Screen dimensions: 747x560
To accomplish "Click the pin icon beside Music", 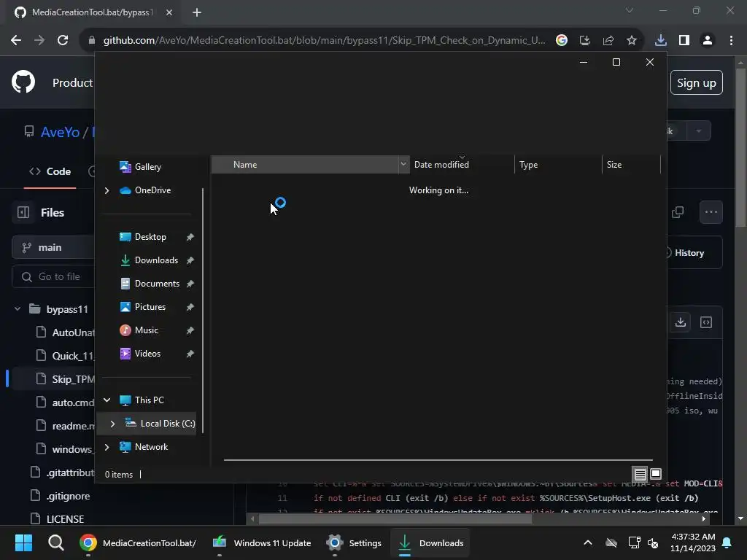I will pyautogui.click(x=190, y=330).
